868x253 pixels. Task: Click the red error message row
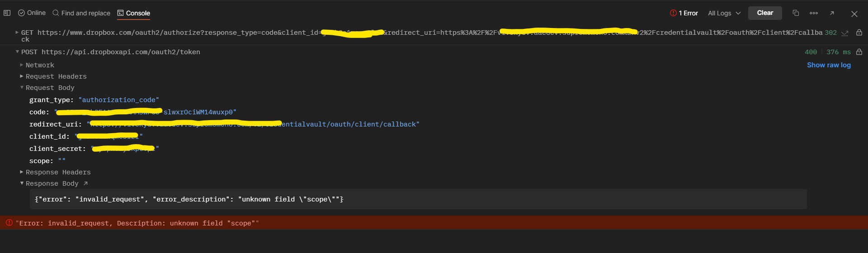(434, 223)
